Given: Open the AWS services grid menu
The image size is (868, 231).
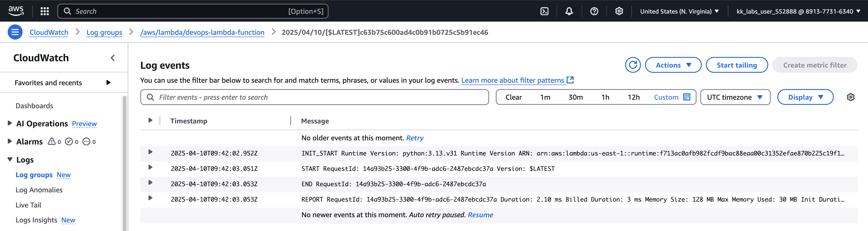Looking at the screenshot, I should [45, 12].
